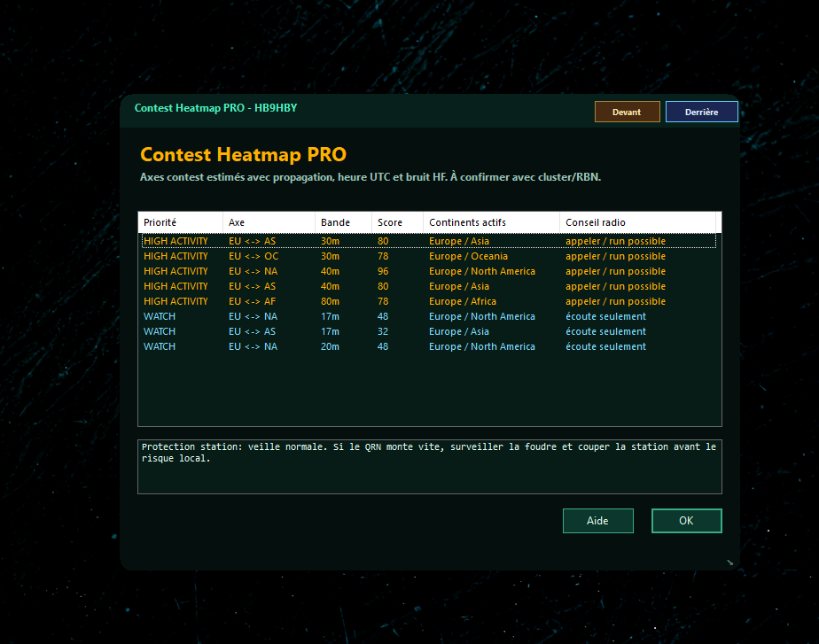Sort by the Bande column header
Image resolution: width=819 pixels, height=644 pixels.
[343, 222]
